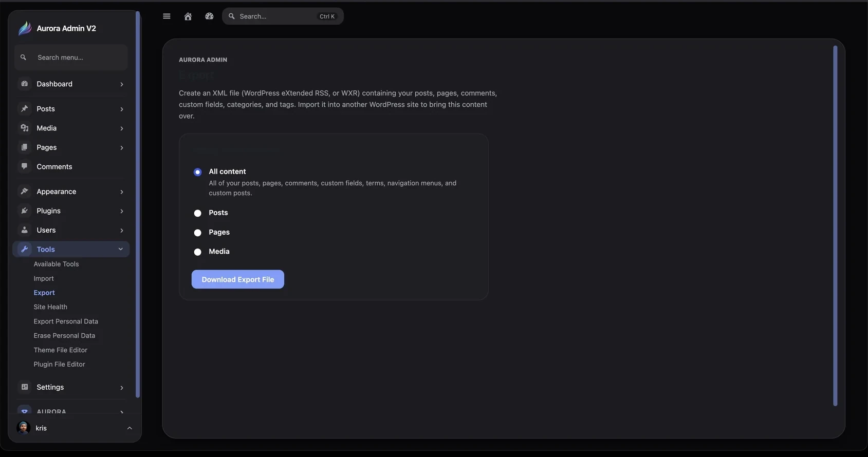Viewport: 868px width, 457px height.
Task: Expand the Users menu chevron
Action: 122,231
